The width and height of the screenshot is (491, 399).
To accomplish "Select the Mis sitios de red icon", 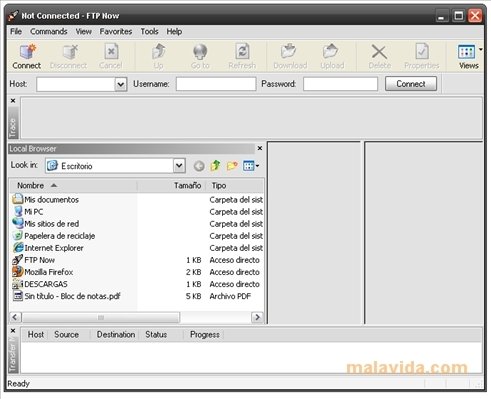I will click(17, 223).
